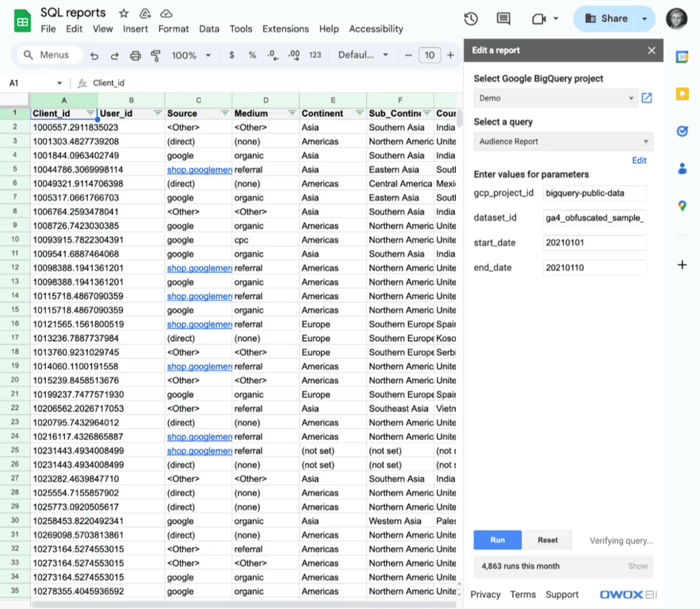Apply currency format dollar icon

(231, 55)
